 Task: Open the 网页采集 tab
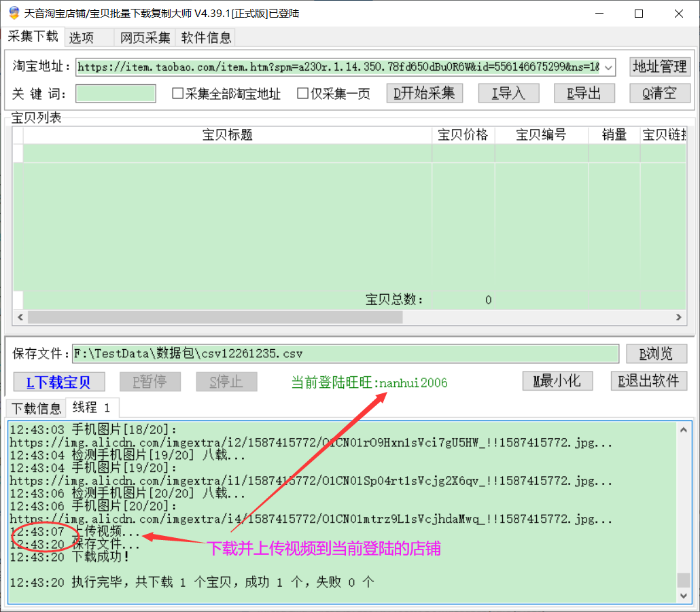pos(145,38)
